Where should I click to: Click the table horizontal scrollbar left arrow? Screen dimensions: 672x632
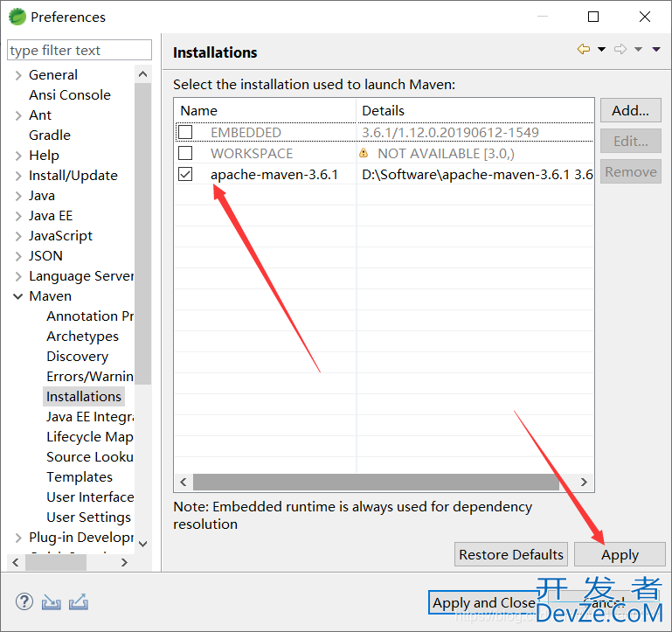coord(184,482)
